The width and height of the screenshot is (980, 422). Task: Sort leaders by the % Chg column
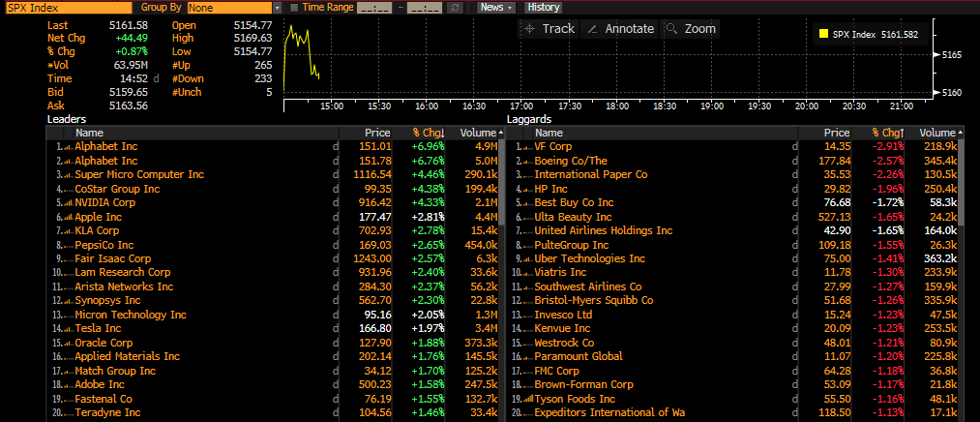click(x=426, y=133)
